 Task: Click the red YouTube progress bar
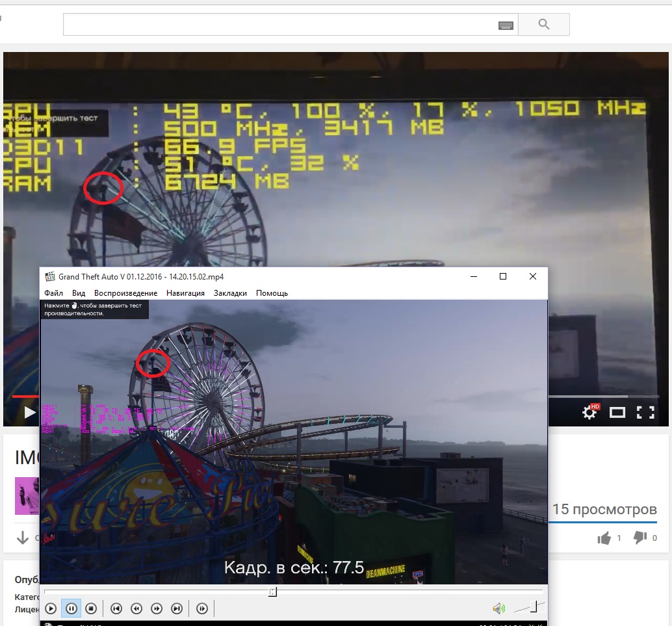coord(26,396)
